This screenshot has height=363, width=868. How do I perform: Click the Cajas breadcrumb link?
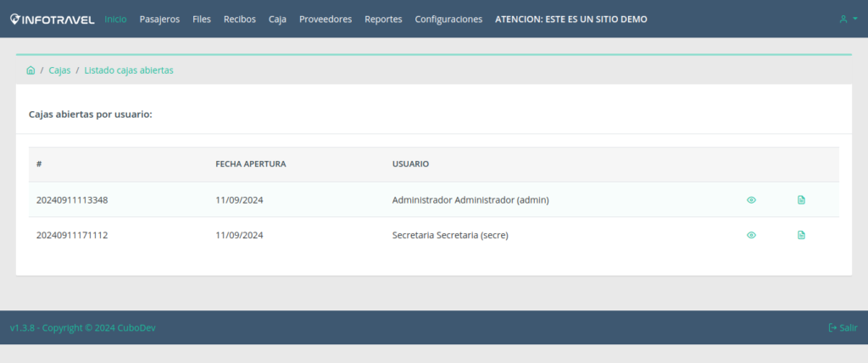[59, 70]
